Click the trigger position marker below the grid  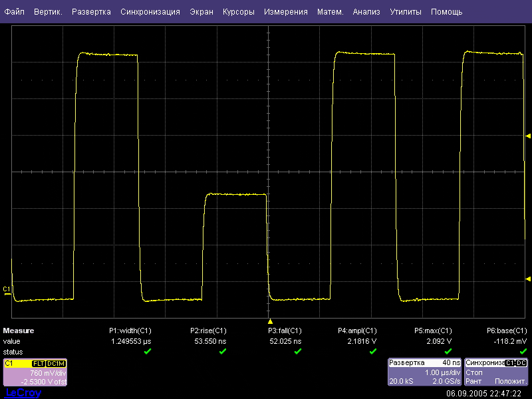point(270,321)
